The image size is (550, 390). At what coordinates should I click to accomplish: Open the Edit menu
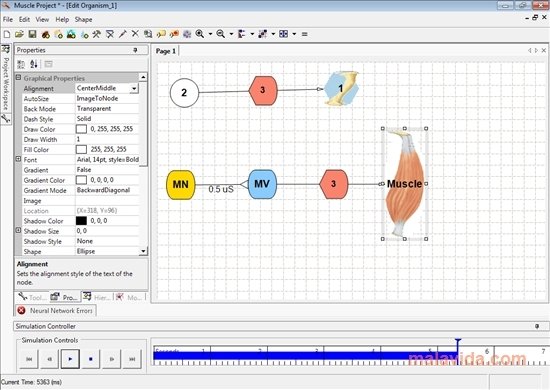pos(24,19)
